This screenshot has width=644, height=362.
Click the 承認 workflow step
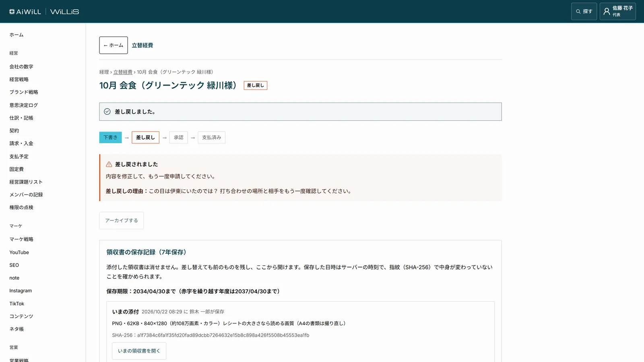178,138
